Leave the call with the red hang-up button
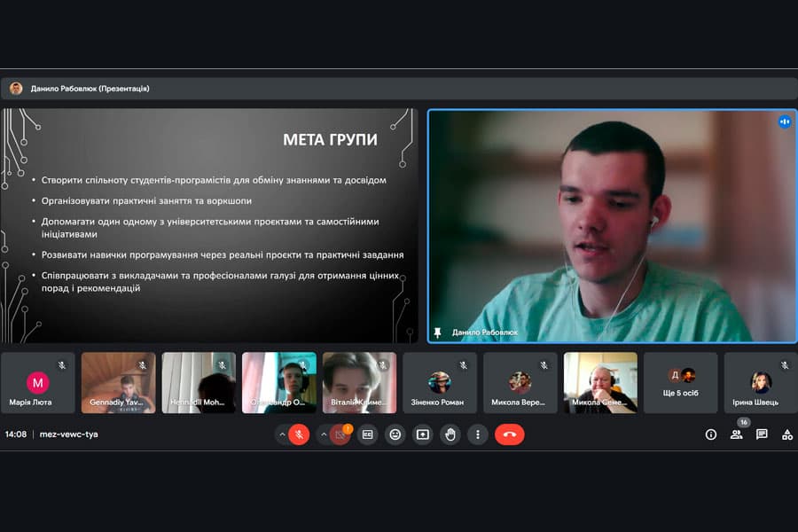798x532 pixels. pos(510,434)
